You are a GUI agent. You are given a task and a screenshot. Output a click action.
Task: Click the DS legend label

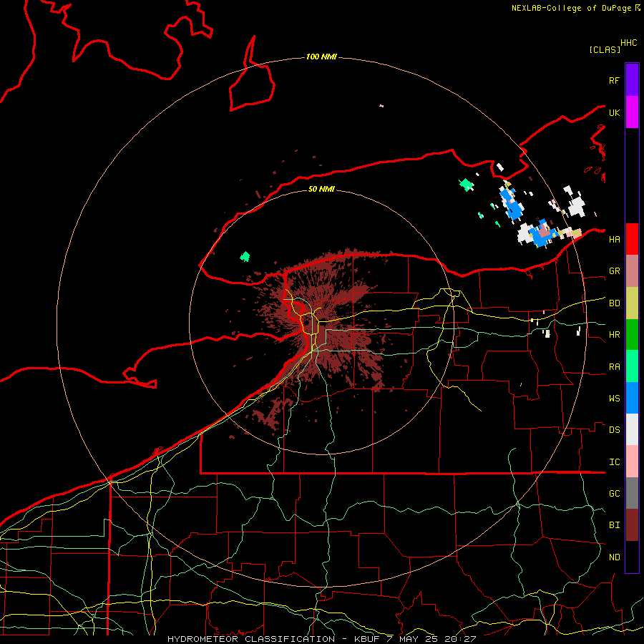click(x=614, y=429)
